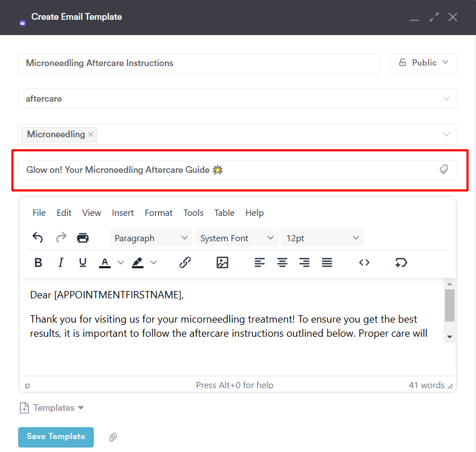Click the email icon in title bar
This screenshot has width=476, height=452.
coord(22,23)
